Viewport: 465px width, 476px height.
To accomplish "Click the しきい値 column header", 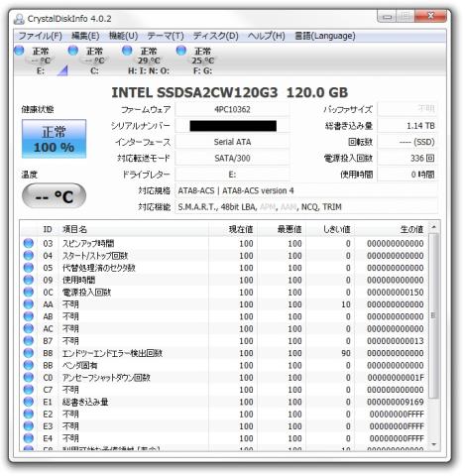I will coord(330,229).
